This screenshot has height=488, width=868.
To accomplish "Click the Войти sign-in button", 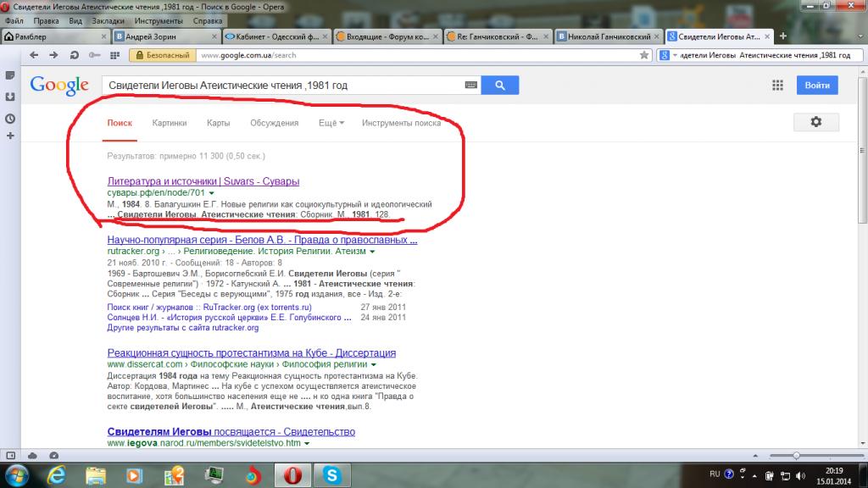I will tap(816, 86).
